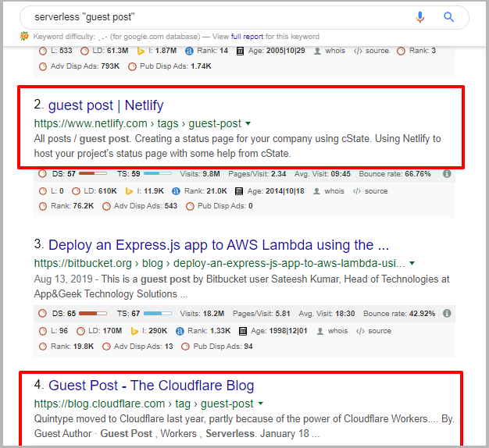Click the blue search magnifier icon
The height and width of the screenshot is (448, 489).
449,17
